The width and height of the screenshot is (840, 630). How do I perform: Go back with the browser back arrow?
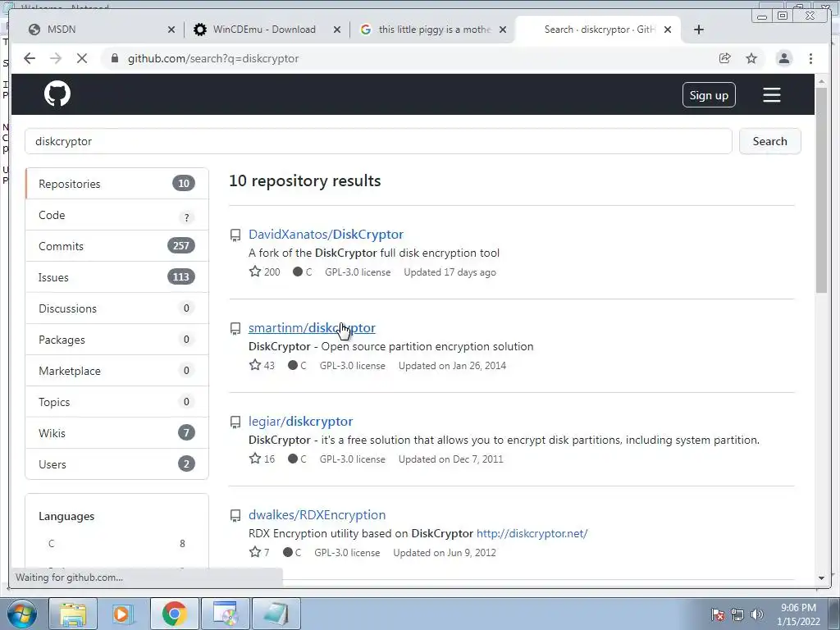click(x=30, y=58)
